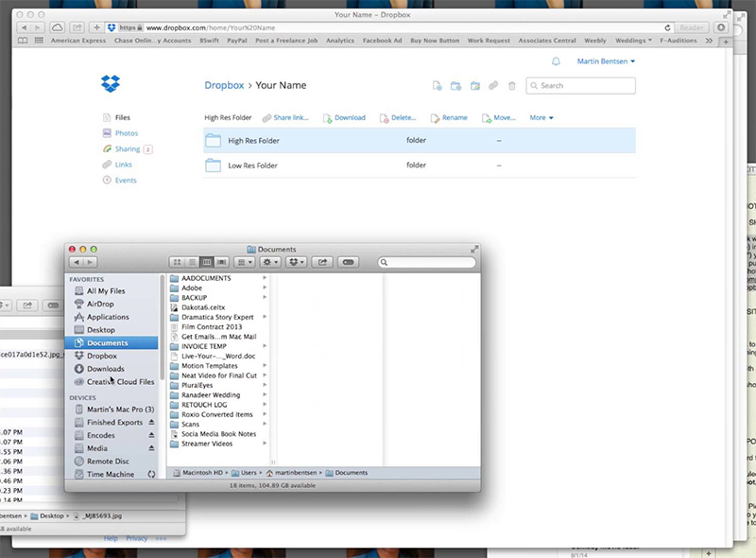The width and height of the screenshot is (756, 558).
Task: Click the Dropbox search field
Action: [580, 85]
